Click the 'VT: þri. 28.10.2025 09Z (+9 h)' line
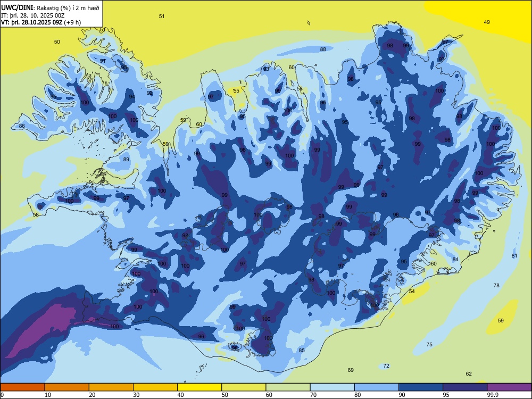This screenshot has height=399, width=532. coord(41,22)
